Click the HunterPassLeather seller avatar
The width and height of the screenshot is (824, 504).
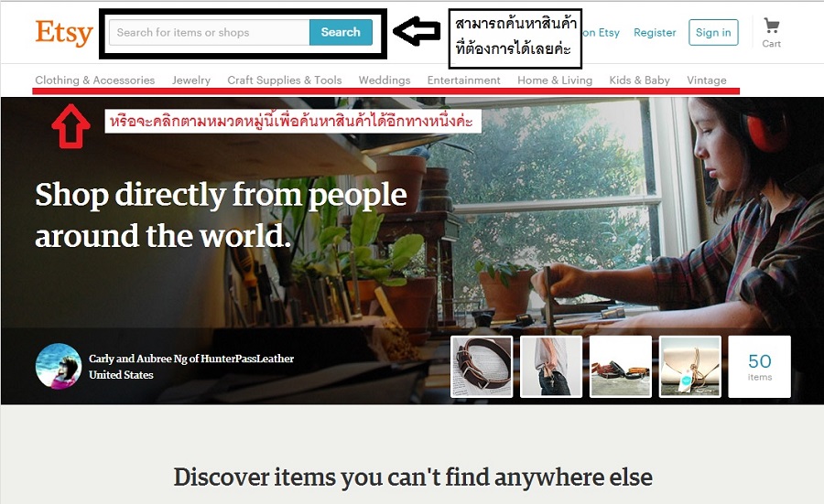click(x=59, y=366)
